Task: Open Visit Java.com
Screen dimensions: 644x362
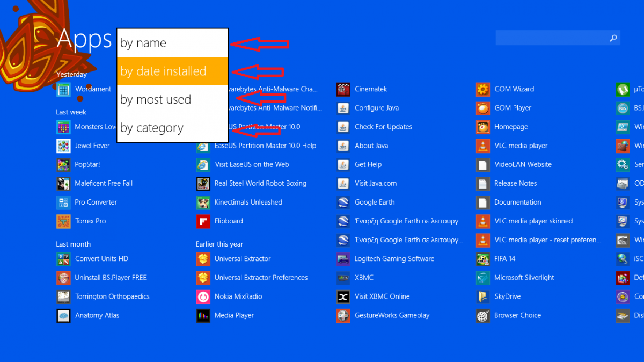Action: pyautogui.click(x=367, y=183)
